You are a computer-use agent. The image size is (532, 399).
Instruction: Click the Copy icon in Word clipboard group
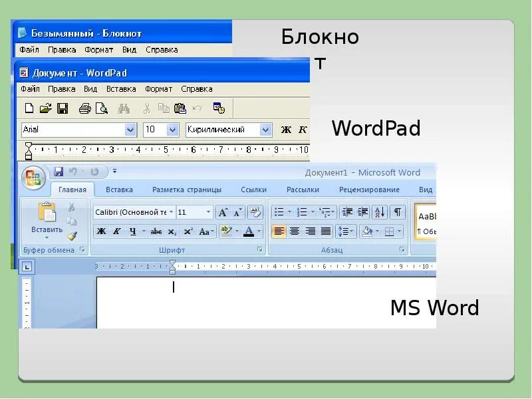[72, 221]
